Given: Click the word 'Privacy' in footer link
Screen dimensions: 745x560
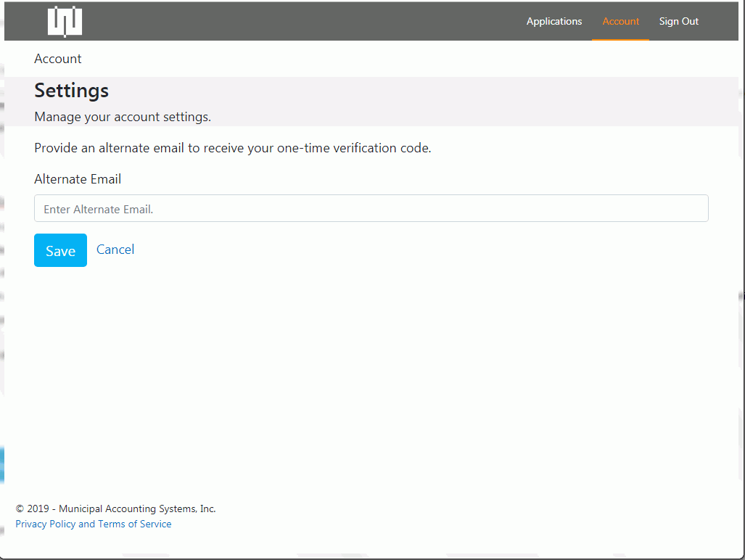Looking at the screenshot, I should (x=31, y=524).
